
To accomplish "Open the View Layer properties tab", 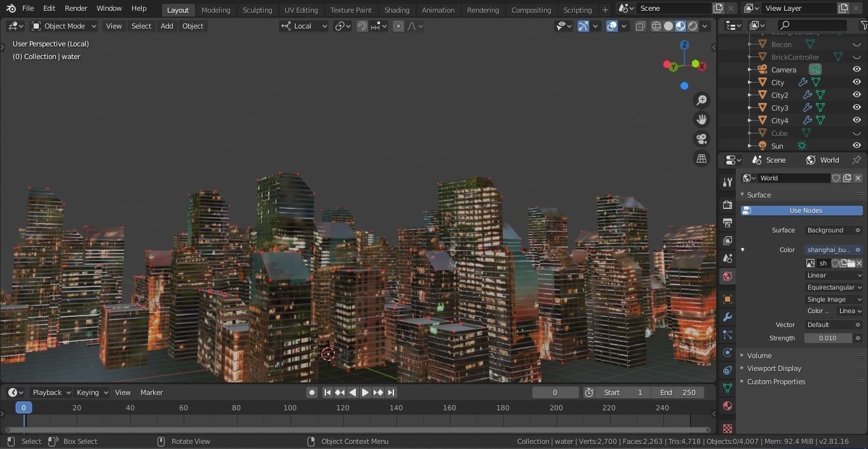I will 728,240.
